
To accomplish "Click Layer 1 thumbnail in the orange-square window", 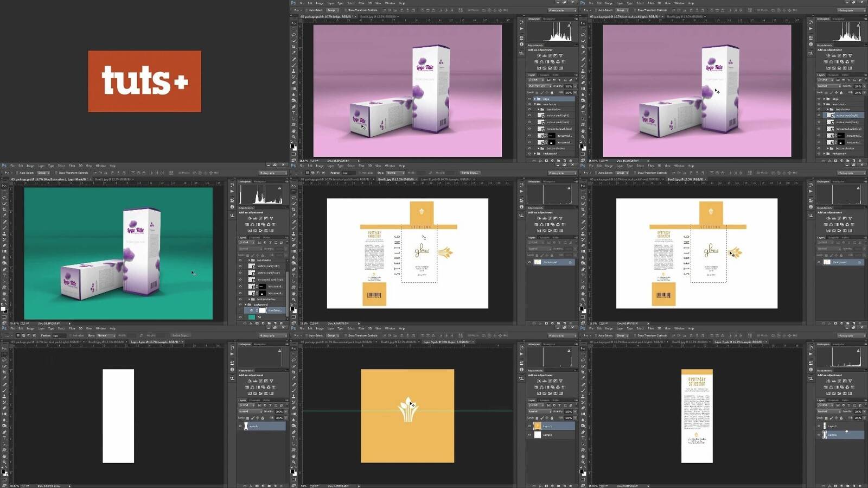I will point(538,426).
